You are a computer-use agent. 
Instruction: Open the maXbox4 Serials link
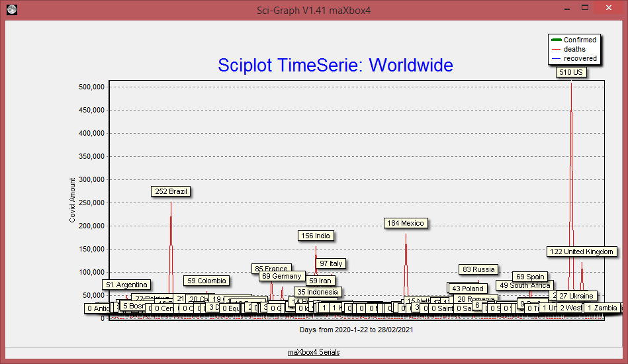point(314,352)
